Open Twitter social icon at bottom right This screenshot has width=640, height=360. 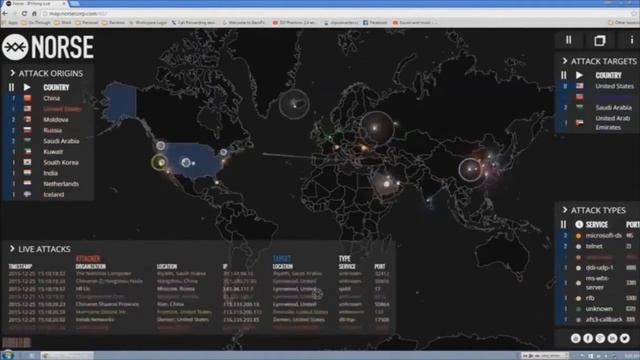[x=624, y=338]
